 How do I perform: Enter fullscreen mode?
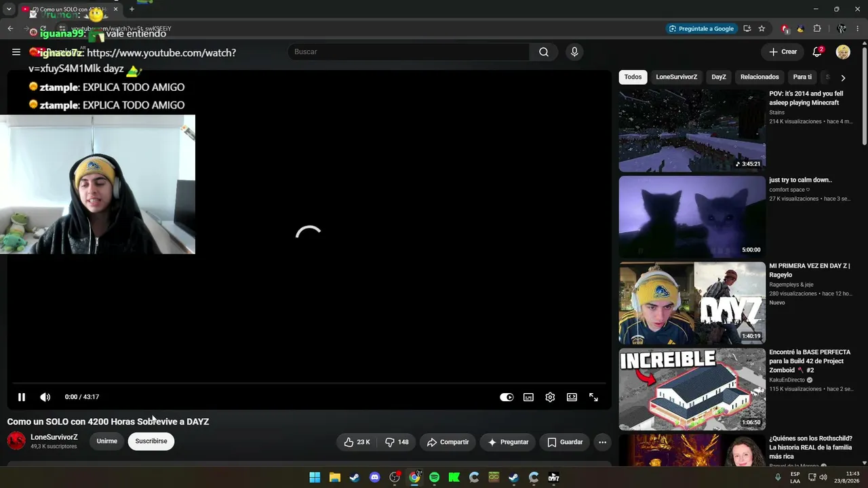pyautogui.click(x=593, y=397)
